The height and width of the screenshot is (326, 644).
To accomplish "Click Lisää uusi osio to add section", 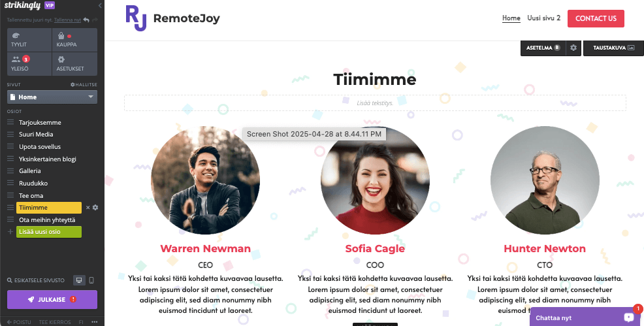I will 49,231.
